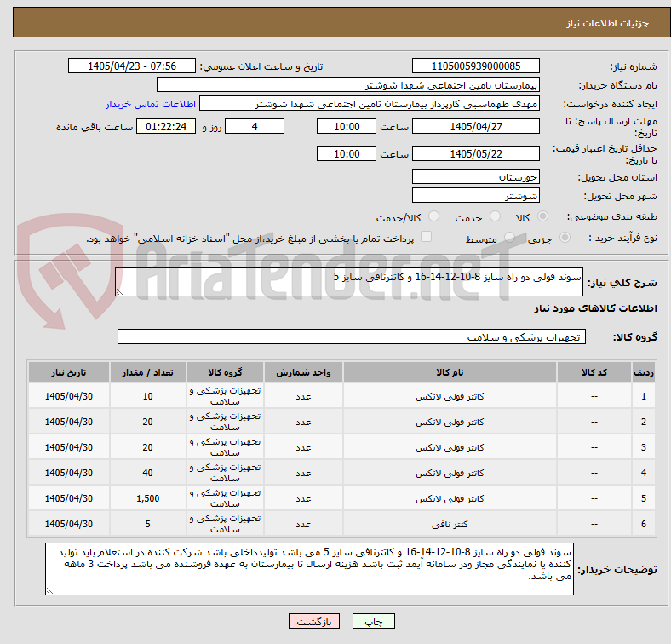
Task: Click the چاپ print button
Action: point(374,621)
